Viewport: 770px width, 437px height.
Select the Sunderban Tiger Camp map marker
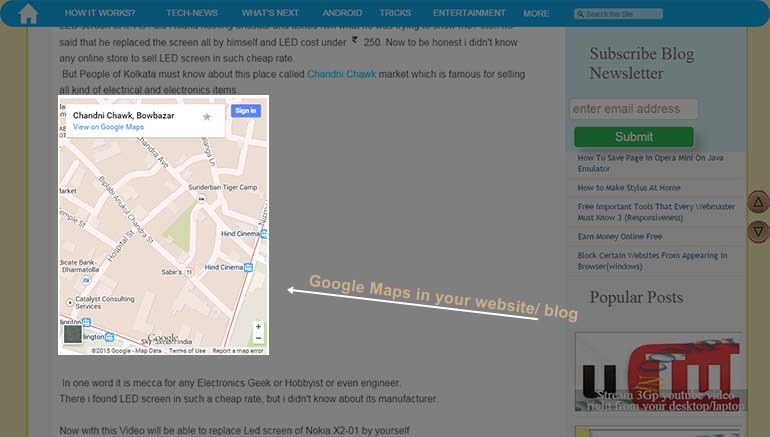tap(201, 198)
